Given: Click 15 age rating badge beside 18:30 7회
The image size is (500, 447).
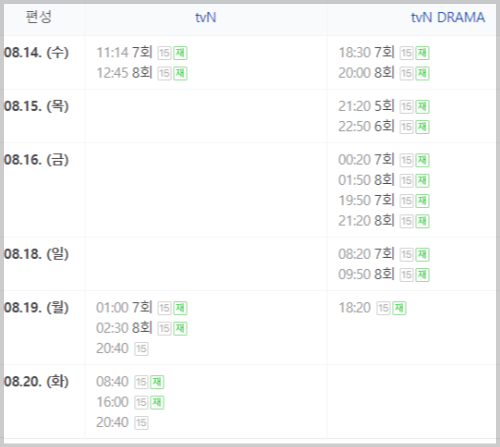Looking at the screenshot, I should [x=406, y=53].
